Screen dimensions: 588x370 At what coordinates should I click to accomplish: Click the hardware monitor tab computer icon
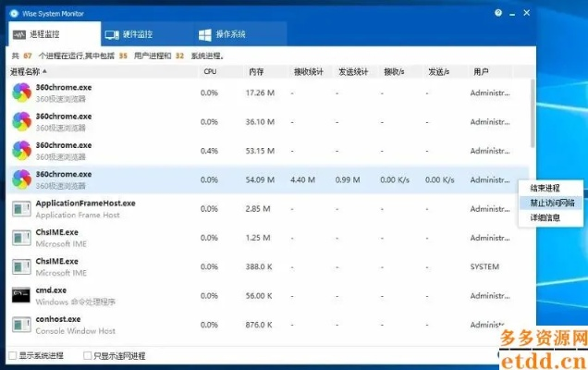[112, 35]
